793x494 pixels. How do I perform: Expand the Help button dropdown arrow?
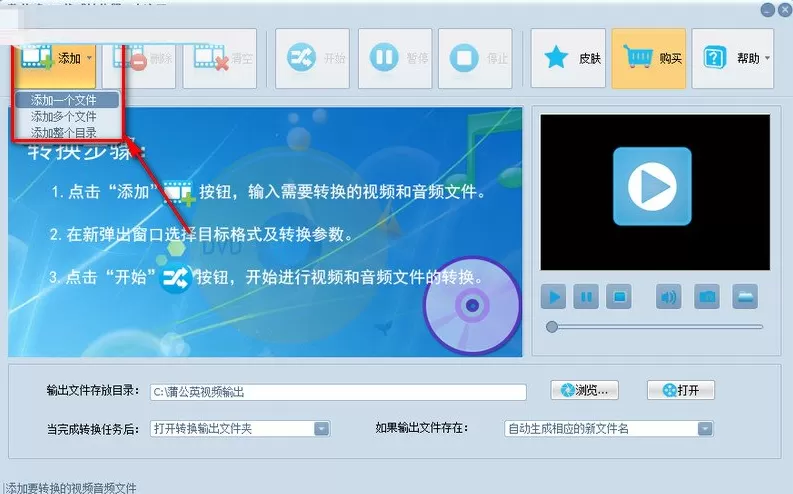coord(767,58)
